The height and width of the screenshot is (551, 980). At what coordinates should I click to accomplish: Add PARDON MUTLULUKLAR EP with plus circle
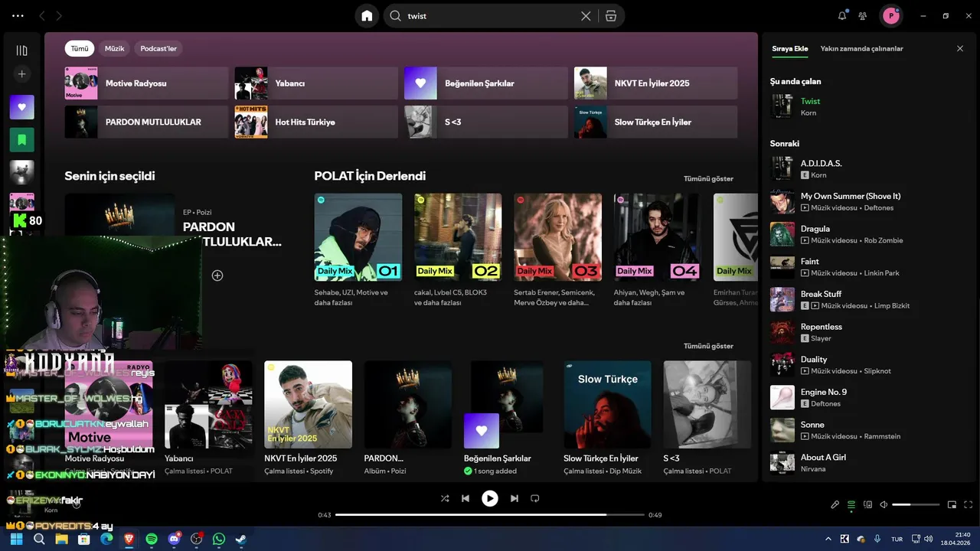pyautogui.click(x=217, y=275)
